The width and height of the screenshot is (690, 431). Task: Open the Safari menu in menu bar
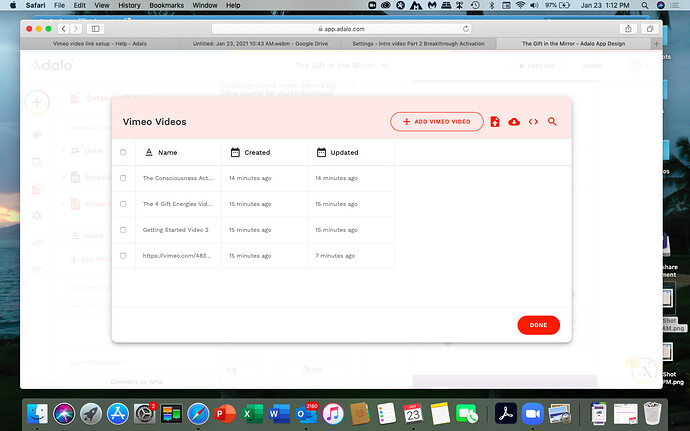35,5
